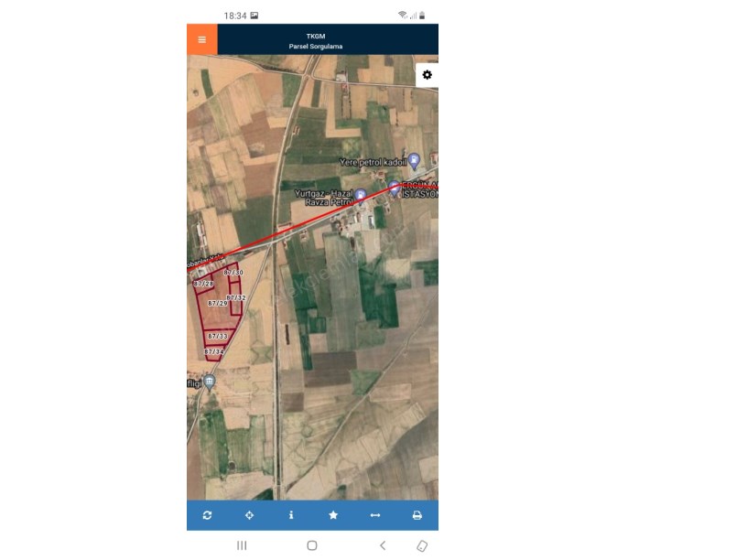The width and height of the screenshot is (747, 560).
Task: Select the Yurtgaz Hazal Ravza Petrol pin
Action: (361, 195)
